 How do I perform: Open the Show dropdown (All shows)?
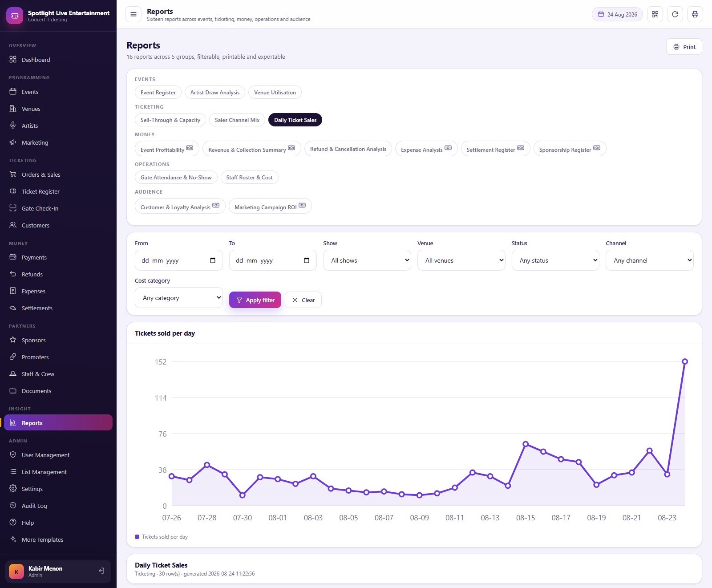(367, 260)
